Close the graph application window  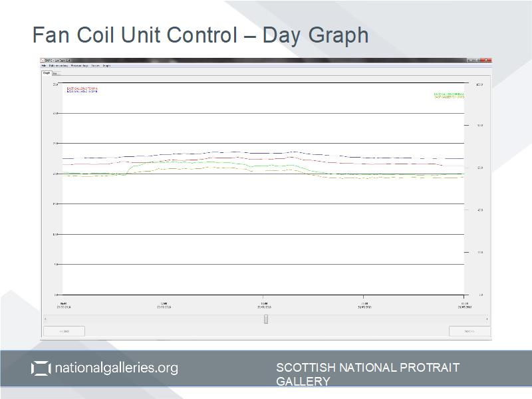point(487,61)
